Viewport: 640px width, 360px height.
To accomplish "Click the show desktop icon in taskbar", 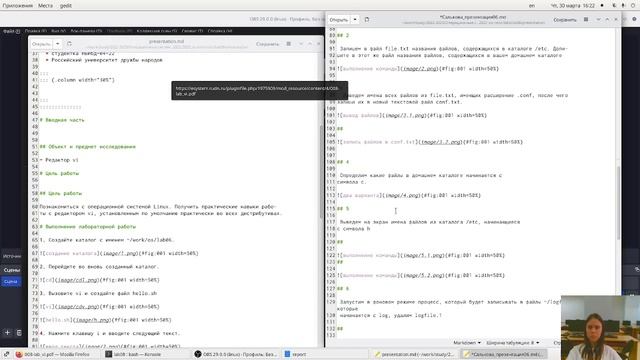I will pos(6,354).
